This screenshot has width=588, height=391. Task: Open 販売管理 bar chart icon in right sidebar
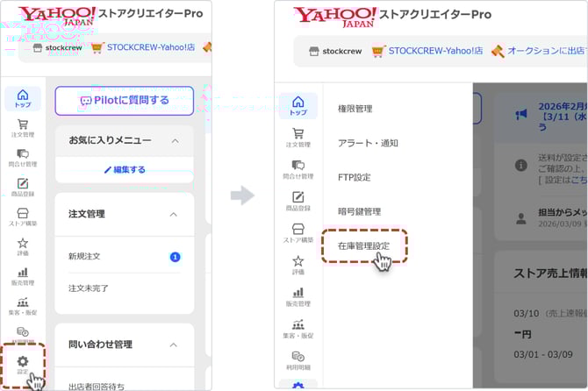pos(298,296)
